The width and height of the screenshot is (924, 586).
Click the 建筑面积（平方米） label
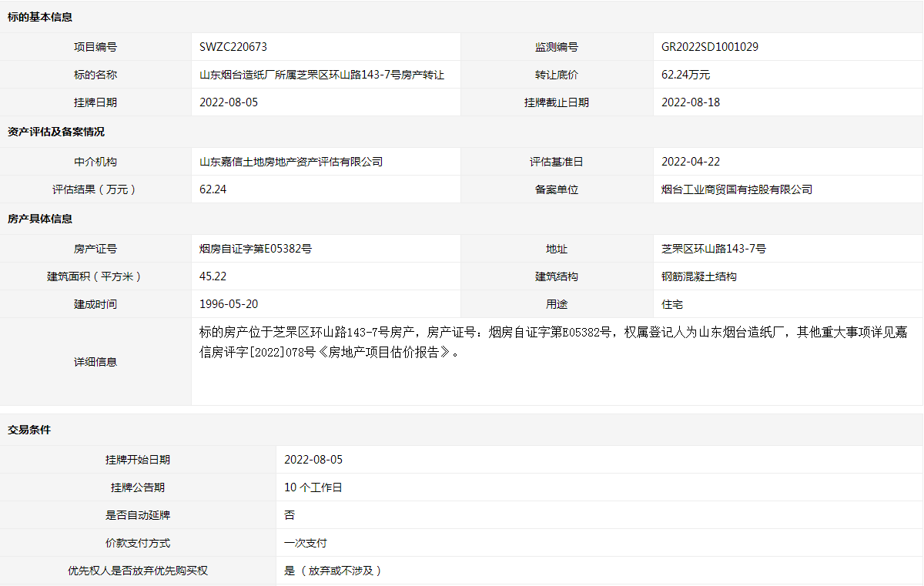click(x=95, y=276)
